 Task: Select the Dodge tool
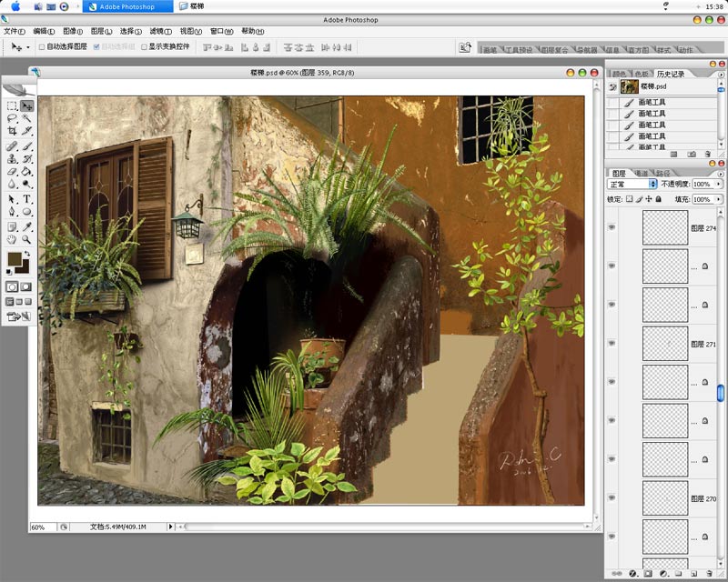27,184
